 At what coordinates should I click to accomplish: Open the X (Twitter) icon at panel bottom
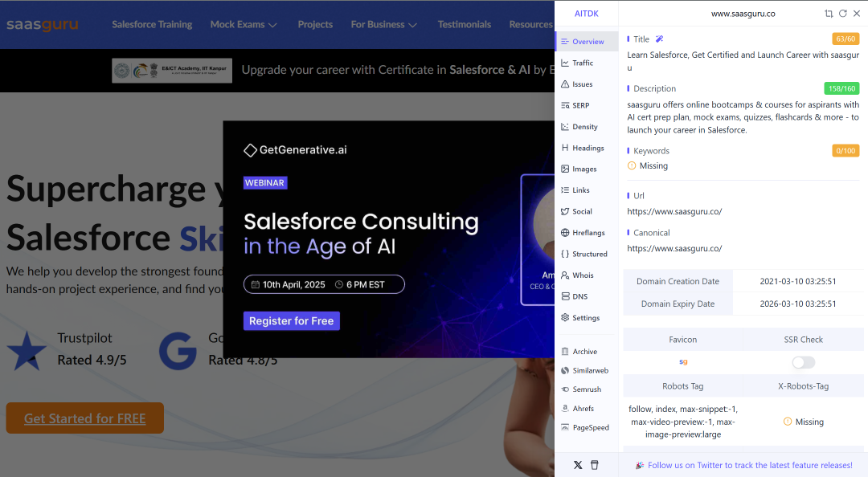[x=578, y=465]
